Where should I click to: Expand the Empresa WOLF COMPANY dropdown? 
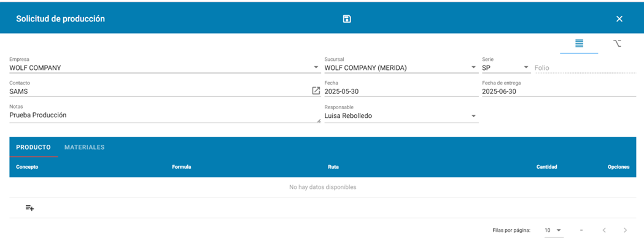pos(316,67)
